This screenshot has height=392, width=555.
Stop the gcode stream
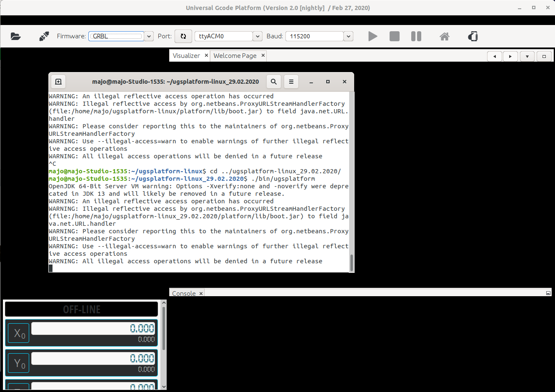(395, 36)
